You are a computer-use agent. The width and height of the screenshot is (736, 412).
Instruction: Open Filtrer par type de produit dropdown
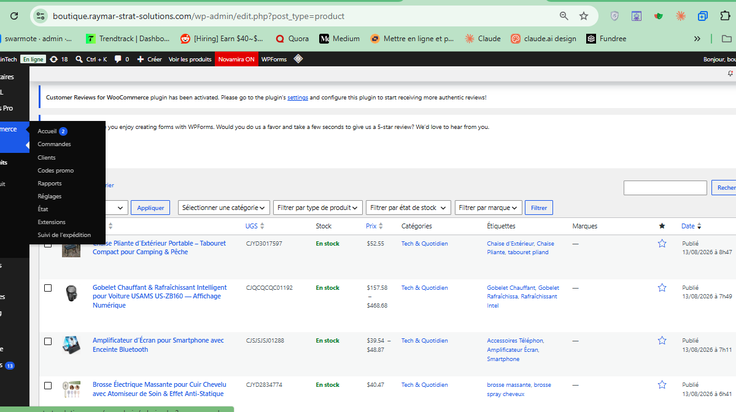pos(317,208)
